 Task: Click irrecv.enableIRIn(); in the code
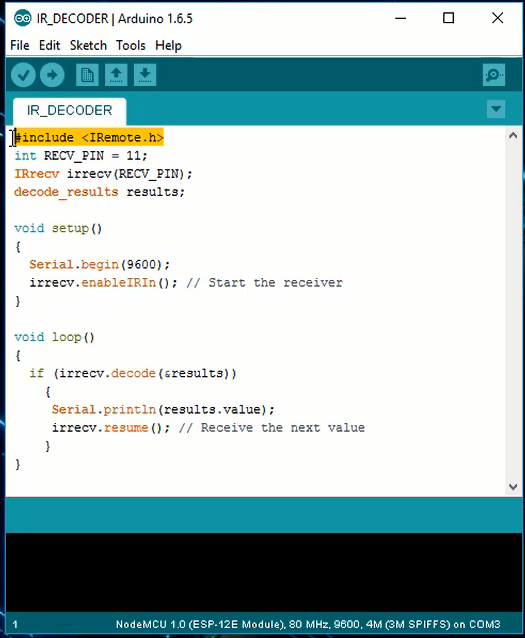click(103, 283)
